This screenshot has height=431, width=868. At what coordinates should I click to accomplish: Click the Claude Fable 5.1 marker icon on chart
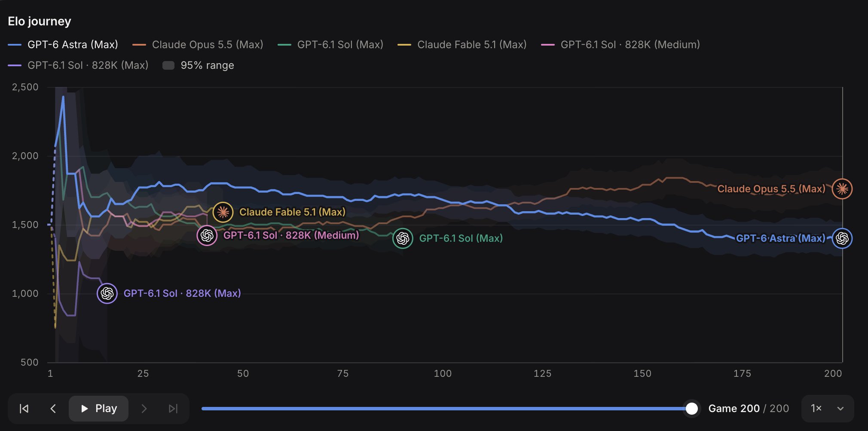tap(223, 212)
